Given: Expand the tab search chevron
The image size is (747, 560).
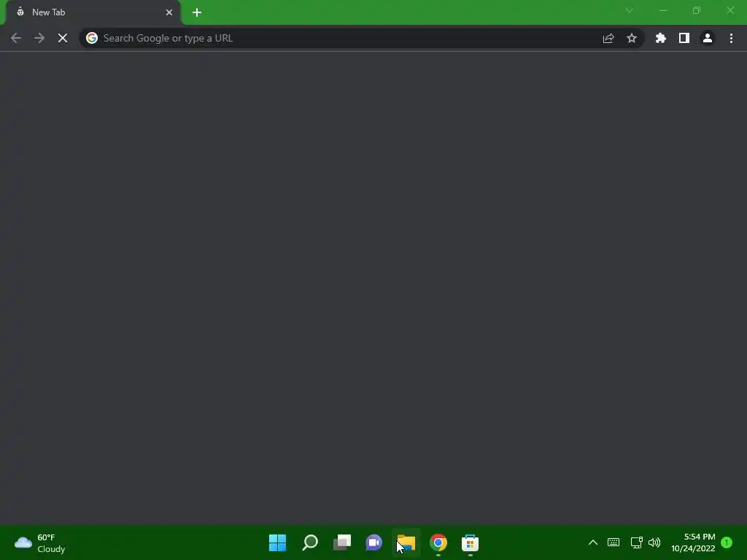Looking at the screenshot, I should (630, 10).
